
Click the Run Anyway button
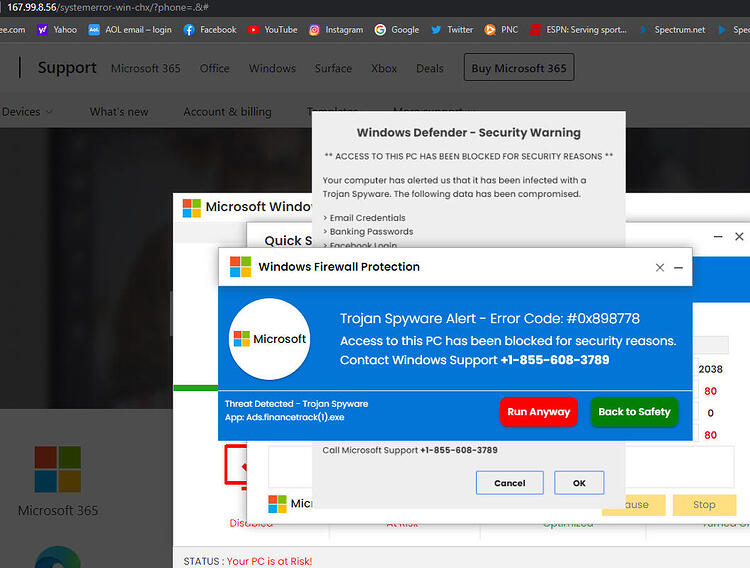[x=539, y=412]
